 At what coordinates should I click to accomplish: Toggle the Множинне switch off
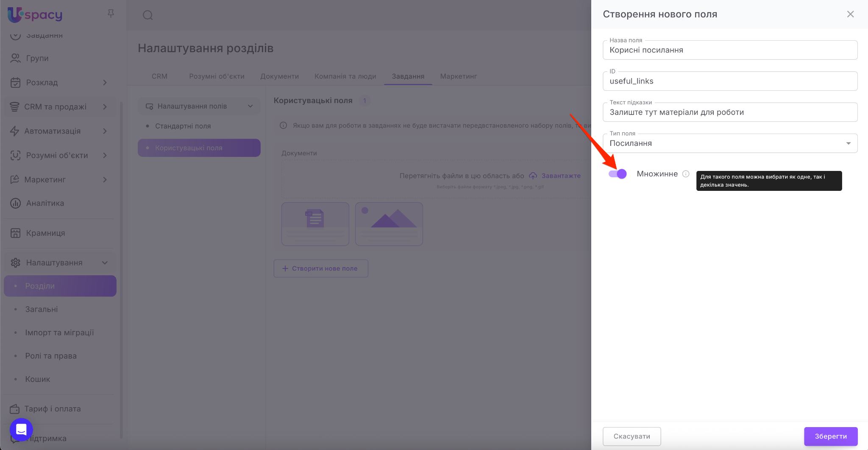pos(618,174)
